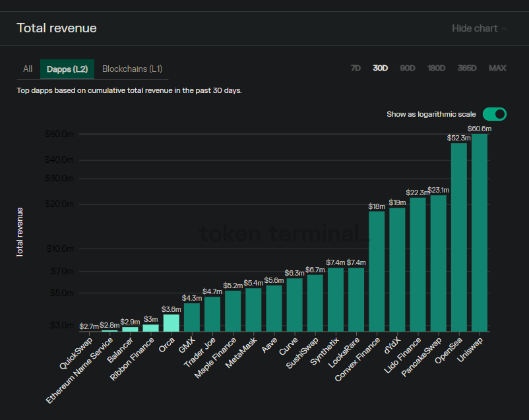529x420 pixels.
Task: Click the $52.3m value label
Action: click(458, 138)
